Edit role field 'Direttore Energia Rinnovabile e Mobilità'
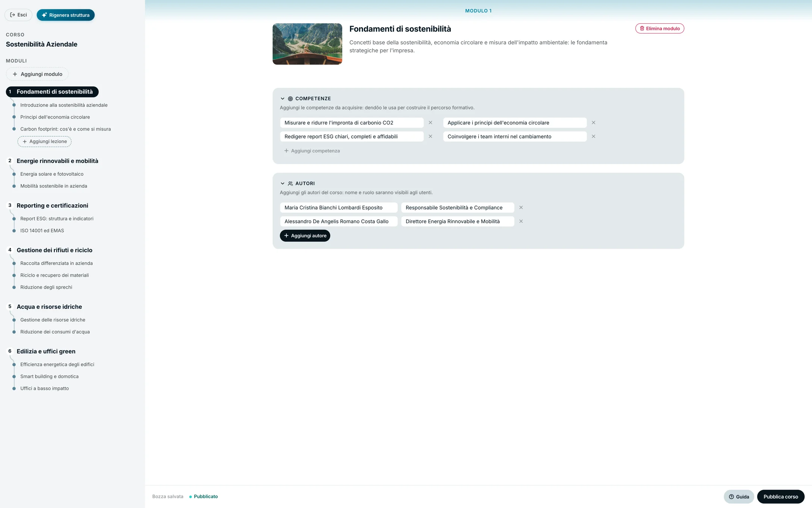Viewport: 812px width, 508px height. 458,221
